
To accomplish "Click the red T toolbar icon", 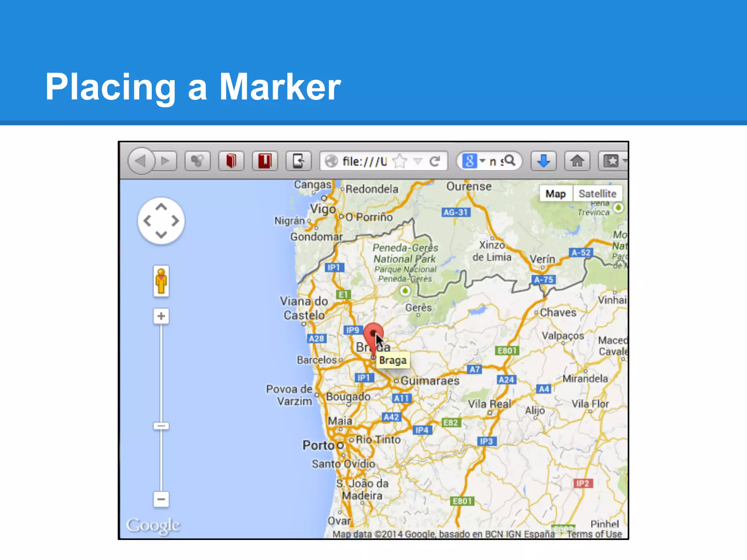I will pos(265,161).
